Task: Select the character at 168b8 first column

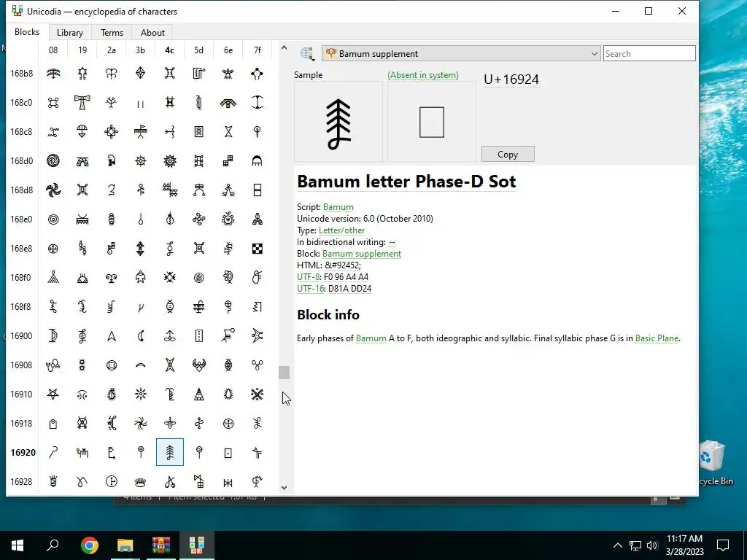Action: coord(53,74)
